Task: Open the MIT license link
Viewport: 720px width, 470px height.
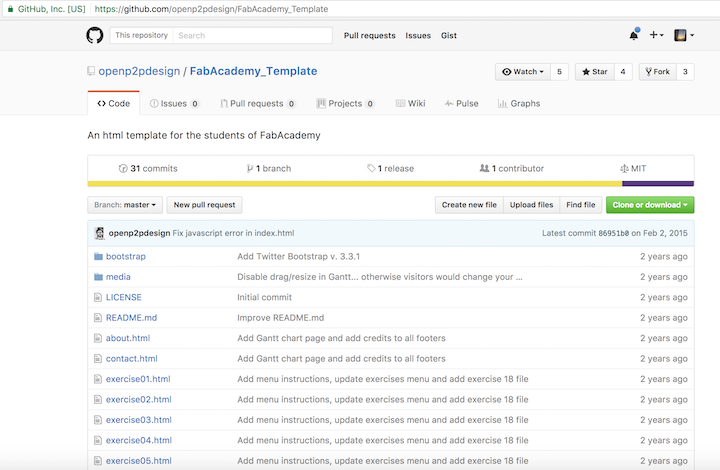Action: pos(633,168)
